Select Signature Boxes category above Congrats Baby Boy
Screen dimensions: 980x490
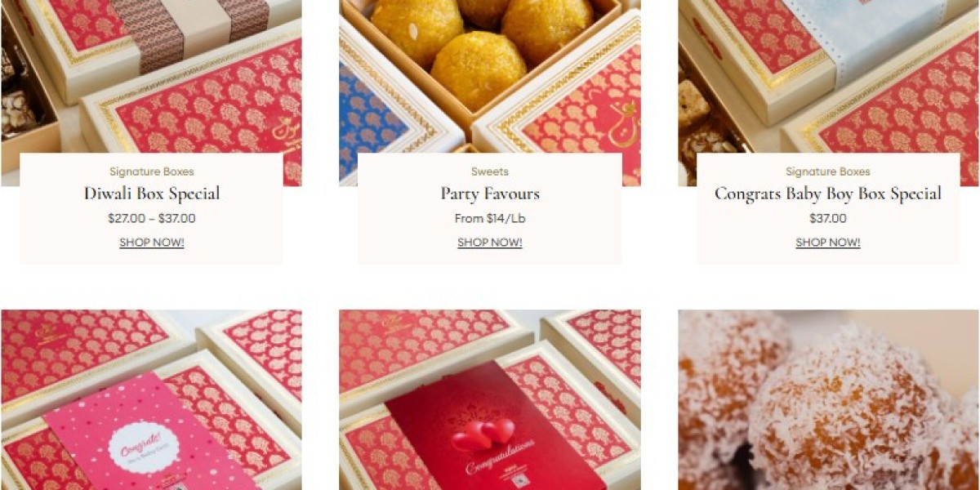click(x=828, y=171)
